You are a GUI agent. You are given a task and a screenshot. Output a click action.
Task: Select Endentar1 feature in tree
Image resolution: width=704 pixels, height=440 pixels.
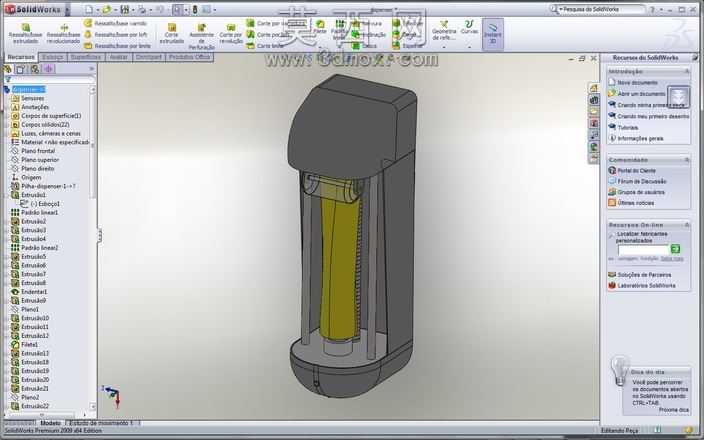pos(34,292)
